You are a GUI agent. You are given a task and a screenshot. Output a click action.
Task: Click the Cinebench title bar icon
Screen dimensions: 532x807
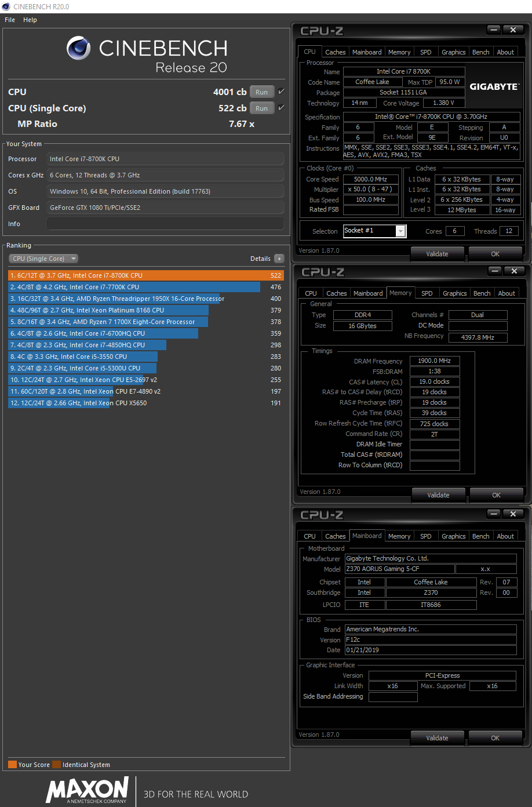coord(6,6)
